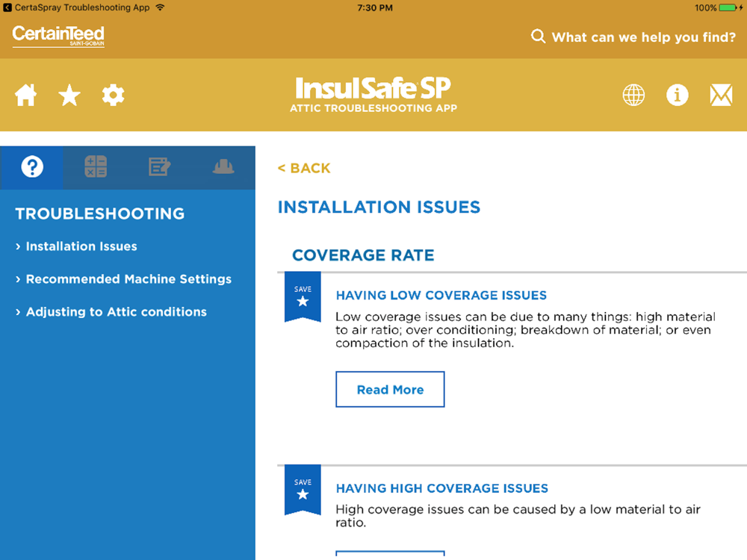Image resolution: width=747 pixels, height=560 pixels.
Task: Select the Troubleshooting question mark tab
Action: pos(32,167)
